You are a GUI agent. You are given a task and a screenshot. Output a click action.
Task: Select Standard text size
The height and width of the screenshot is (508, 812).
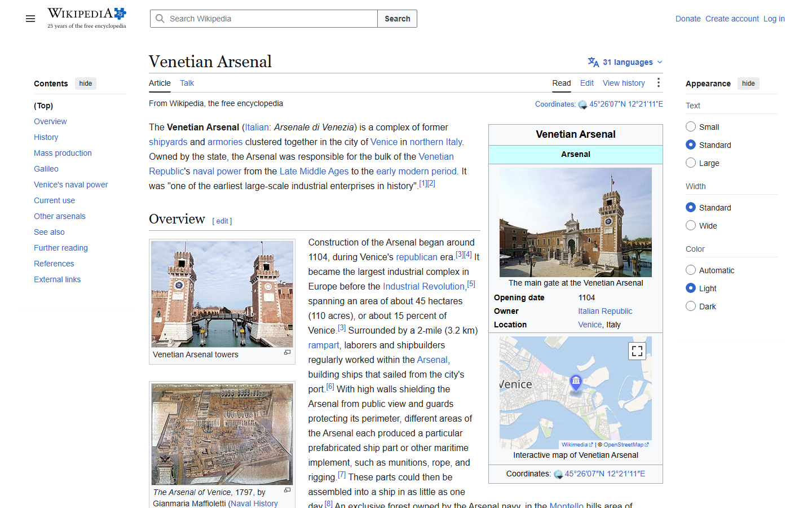point(691,144)
